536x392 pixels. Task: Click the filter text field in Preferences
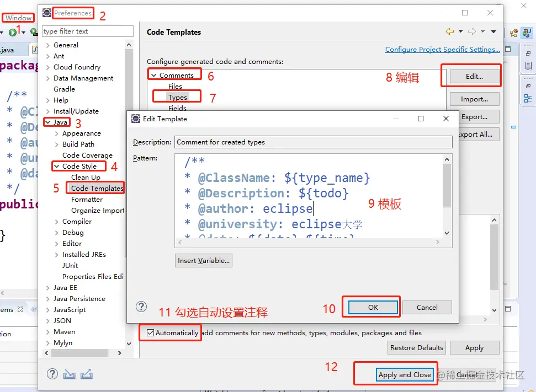88,31
